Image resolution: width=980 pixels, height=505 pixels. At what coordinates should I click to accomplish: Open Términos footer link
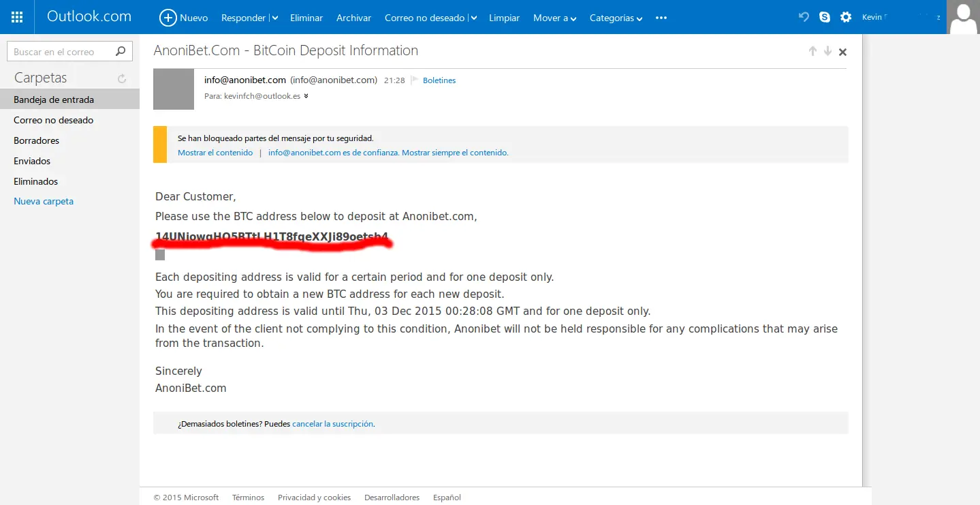coord(248,498)
